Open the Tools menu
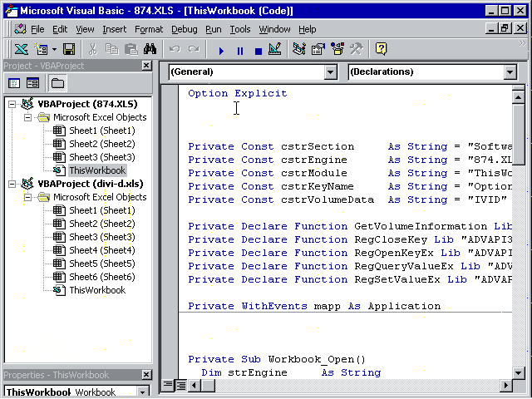532x399 pixels. pos(240,30)
